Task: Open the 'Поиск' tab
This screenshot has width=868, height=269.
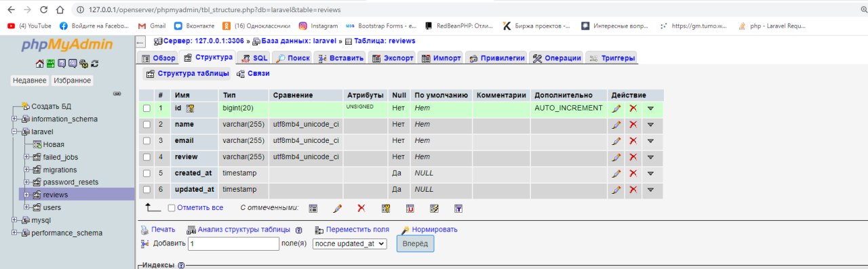Action: click(x=293, y=58)
